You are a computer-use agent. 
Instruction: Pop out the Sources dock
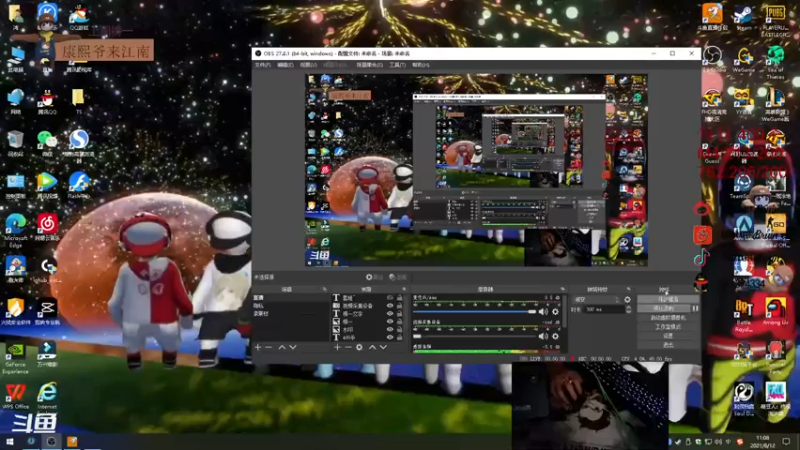point(404,289)
